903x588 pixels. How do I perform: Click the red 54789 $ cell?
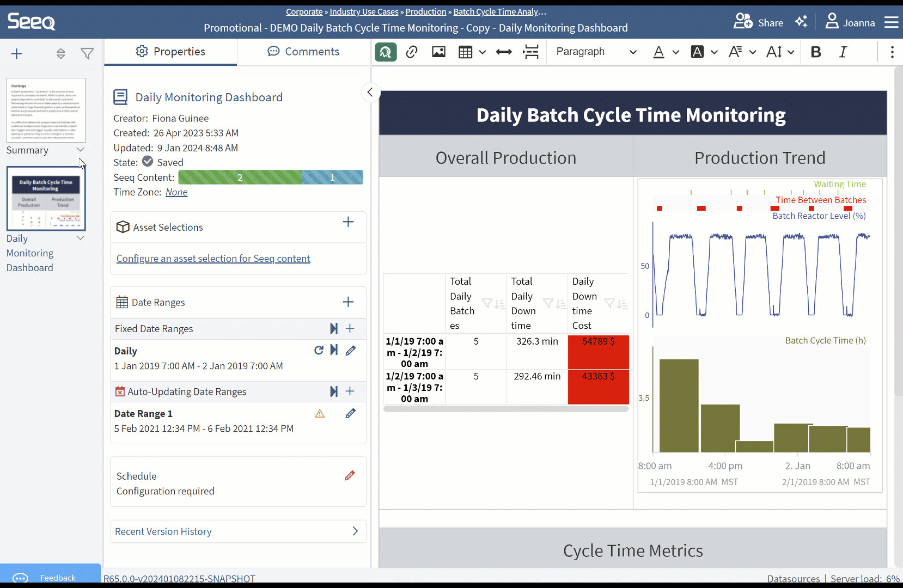599,352
